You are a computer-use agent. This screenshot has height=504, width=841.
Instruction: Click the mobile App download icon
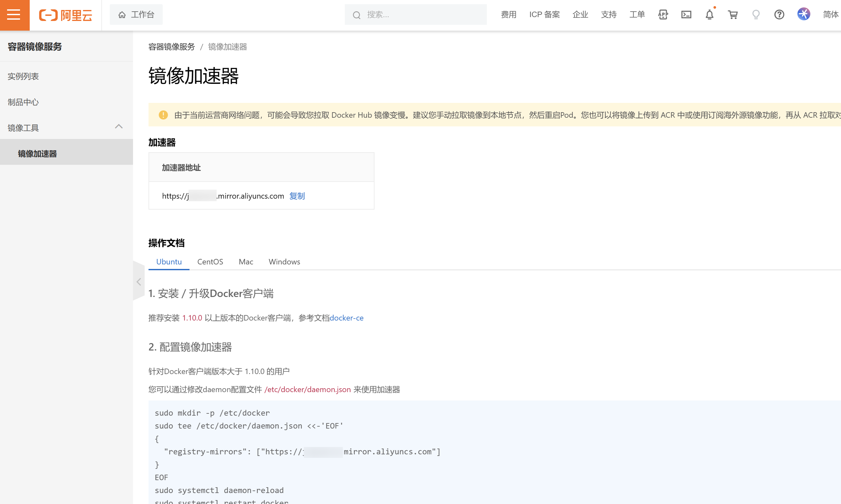(x=663, y=15)
